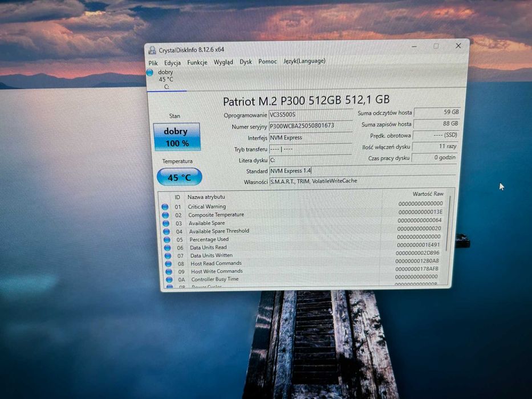532x399 pixels.
Task: Click raw value 0000000001E491
Action: tap(418, 245)
